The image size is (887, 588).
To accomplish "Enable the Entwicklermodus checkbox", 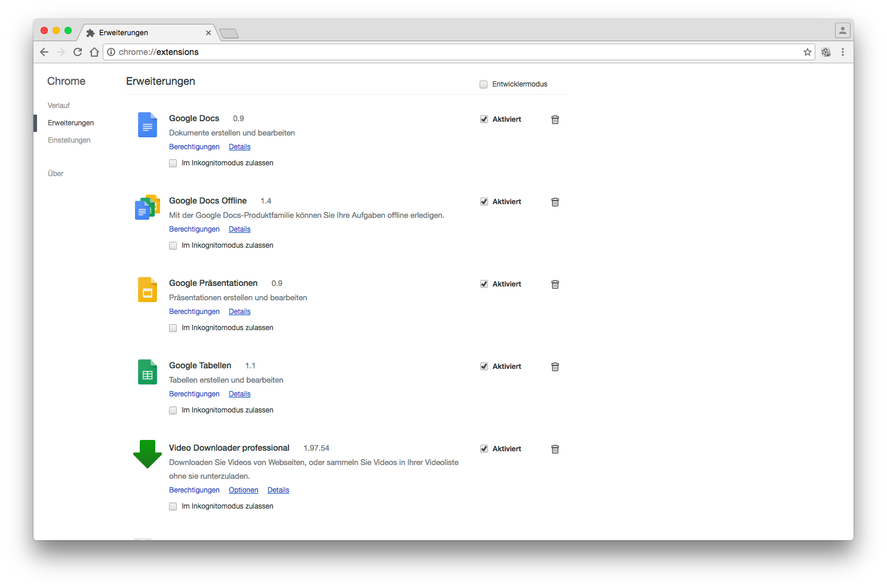I will pos(483,84).
